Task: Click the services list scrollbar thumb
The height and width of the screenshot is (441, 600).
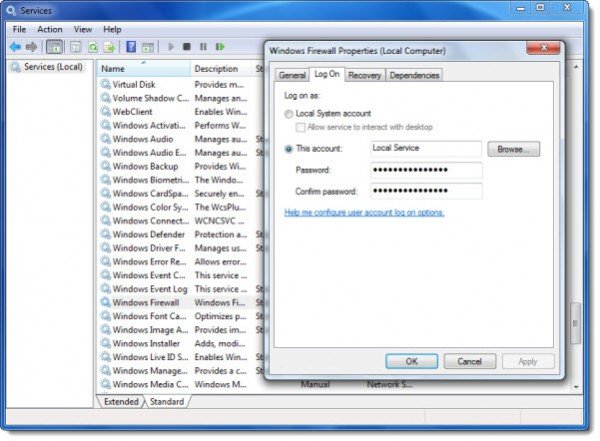Action: (x=576, y=323)
